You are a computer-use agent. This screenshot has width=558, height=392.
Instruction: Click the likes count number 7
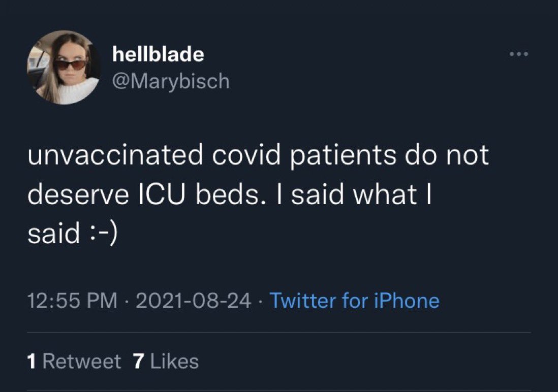coord(138,362)
